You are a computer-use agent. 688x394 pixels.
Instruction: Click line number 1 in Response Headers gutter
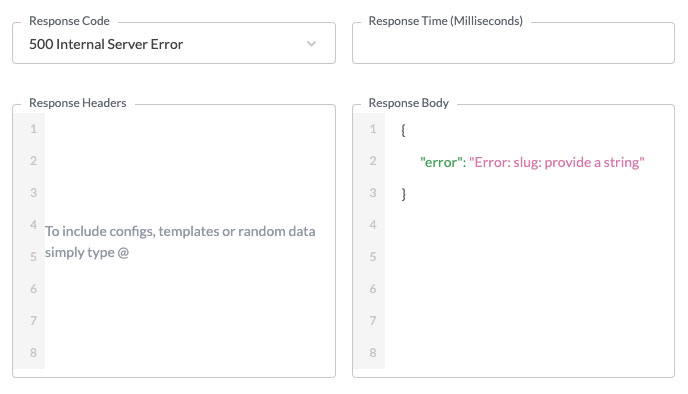pyautogui.click(x=33, y=129)
